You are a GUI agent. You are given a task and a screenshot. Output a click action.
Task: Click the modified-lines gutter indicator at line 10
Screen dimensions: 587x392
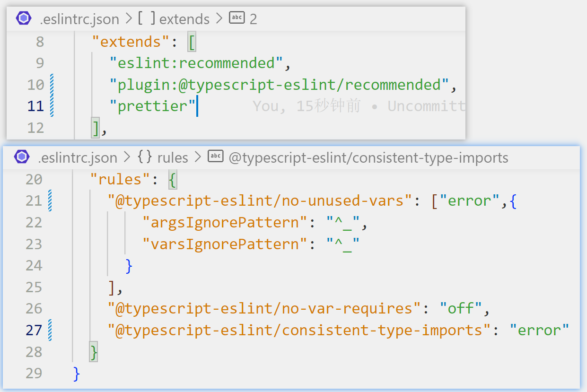(x=51, y=84)
